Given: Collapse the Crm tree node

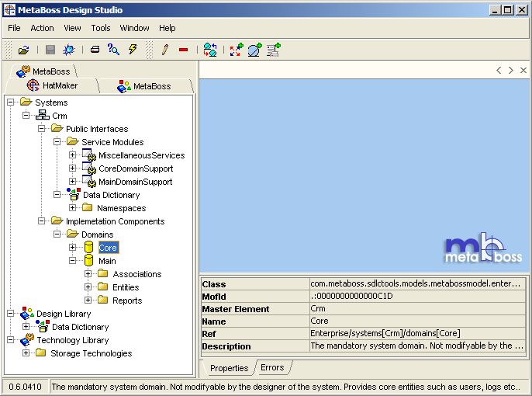Looking at the screenshot, I should pos(26,115).
